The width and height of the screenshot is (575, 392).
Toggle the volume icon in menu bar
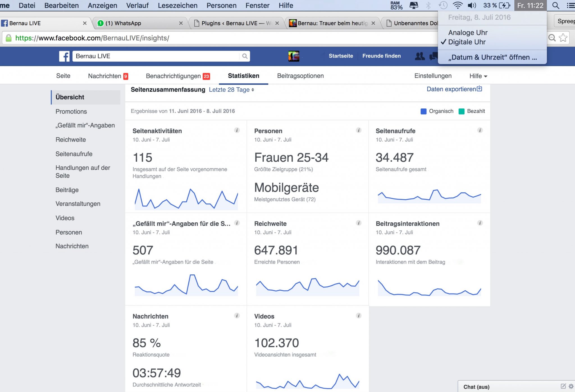pos(472,6)
